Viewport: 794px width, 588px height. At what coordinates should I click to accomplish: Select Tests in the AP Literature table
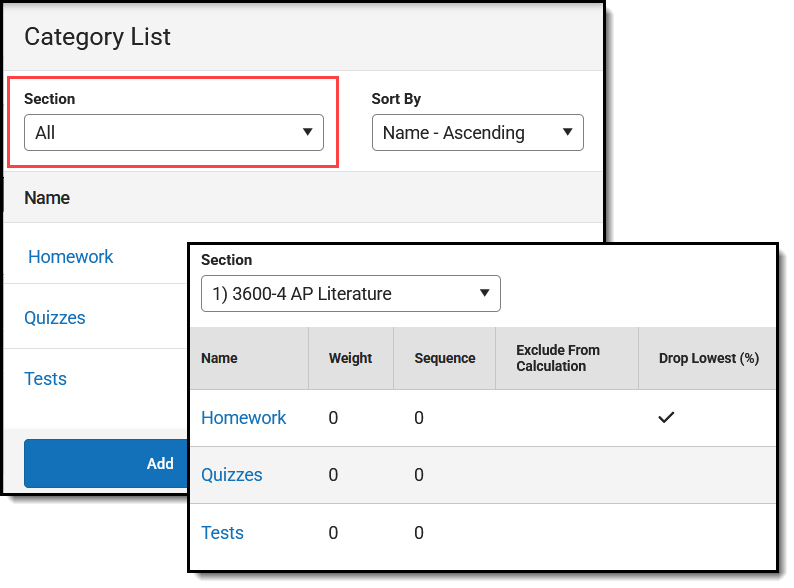coord(222,533)
